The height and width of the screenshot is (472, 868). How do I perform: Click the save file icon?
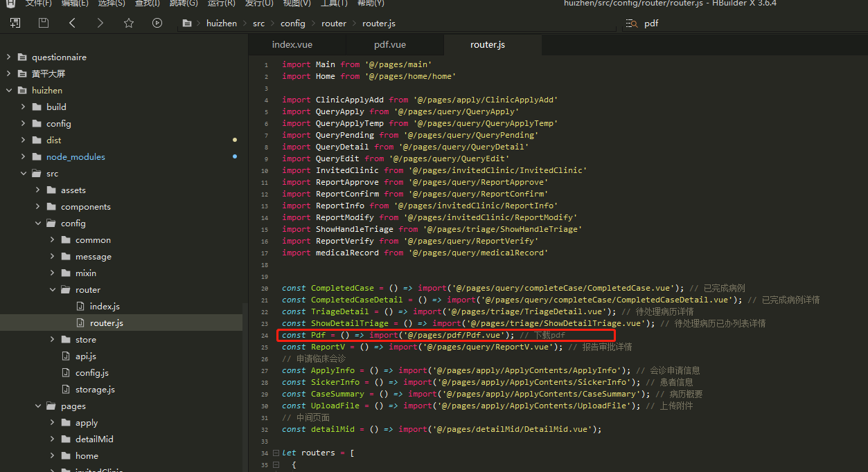(44, 23)
